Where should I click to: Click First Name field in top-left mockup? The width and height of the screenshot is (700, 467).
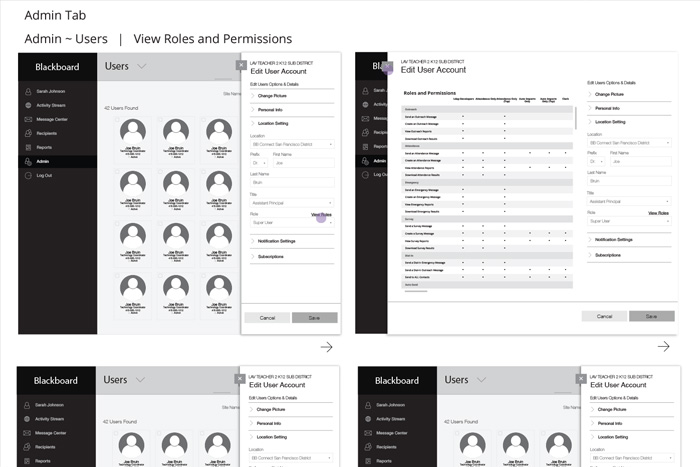[x=304, y=163]
